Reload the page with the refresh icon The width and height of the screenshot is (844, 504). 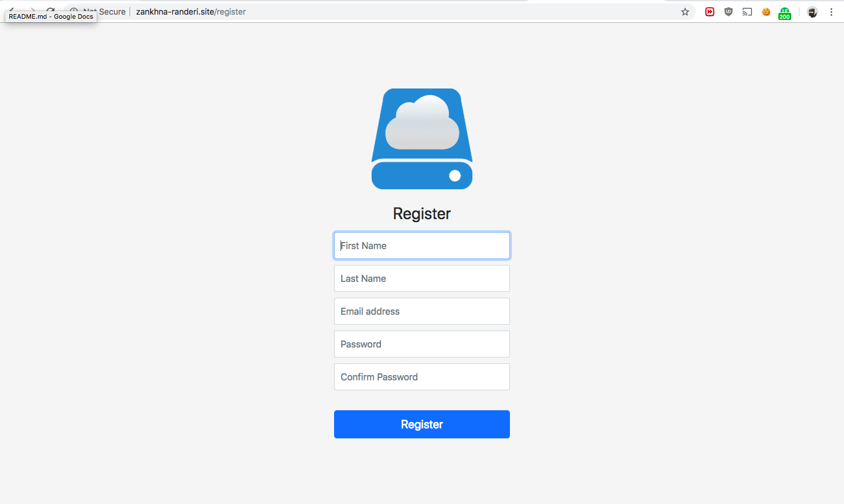coord(50,10)
